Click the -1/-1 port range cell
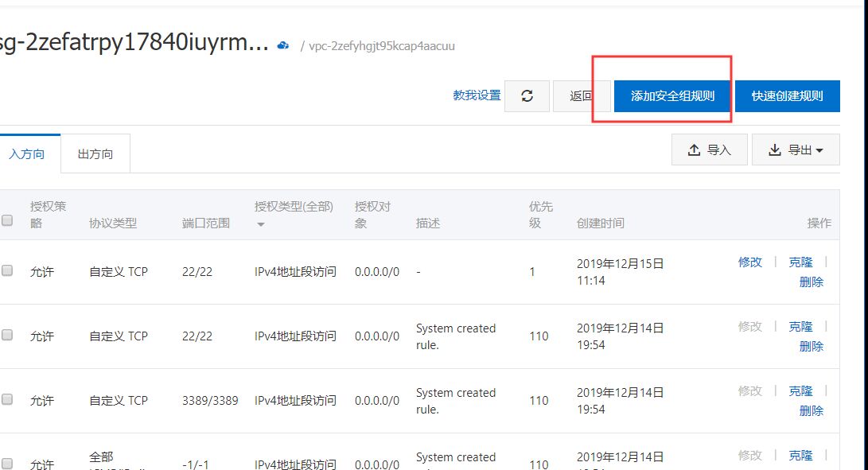 tap(196, 464)
